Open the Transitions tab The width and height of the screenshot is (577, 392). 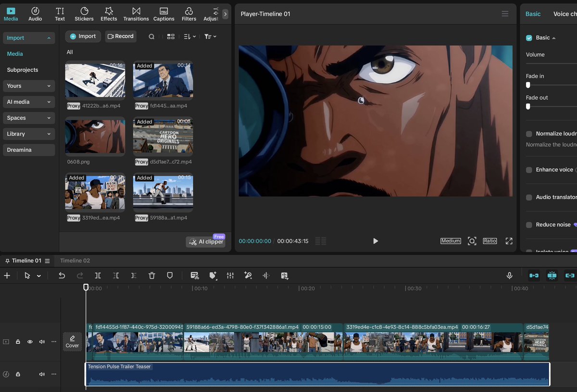point(136,14)
